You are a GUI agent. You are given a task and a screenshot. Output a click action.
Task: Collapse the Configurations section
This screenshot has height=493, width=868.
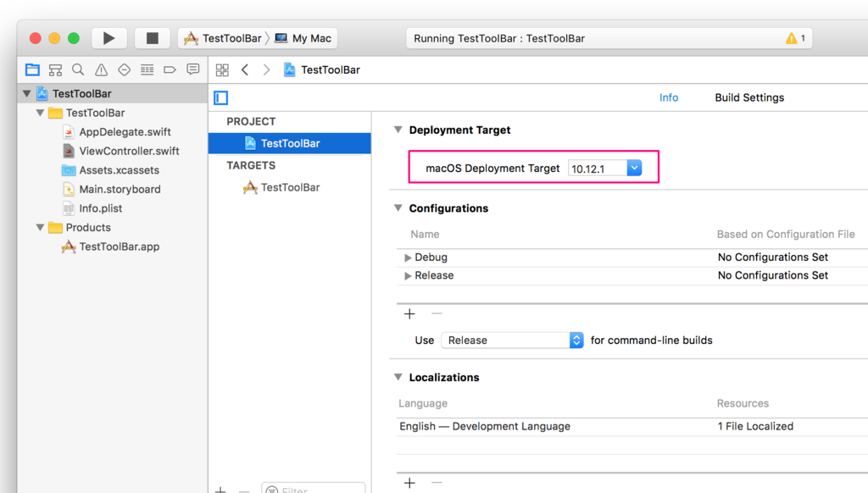click(x=398, y=208)
